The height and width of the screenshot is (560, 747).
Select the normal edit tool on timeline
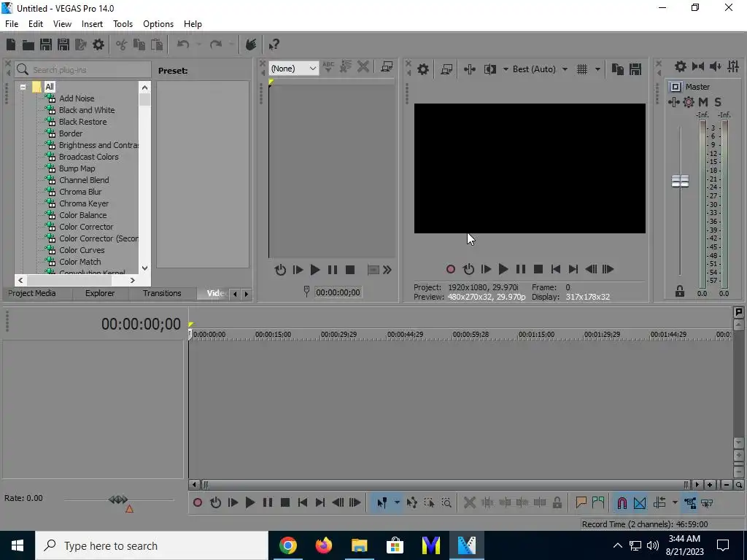coord(382,503)
